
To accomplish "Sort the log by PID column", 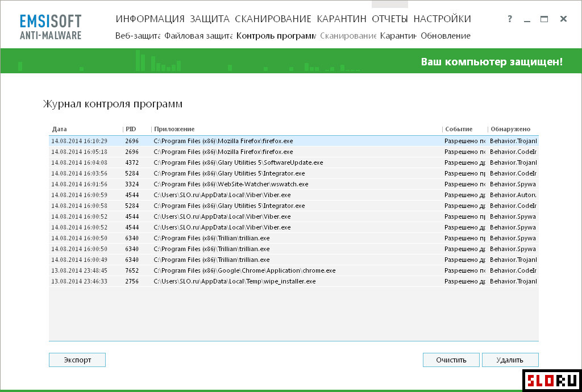I will coord(131,129).
